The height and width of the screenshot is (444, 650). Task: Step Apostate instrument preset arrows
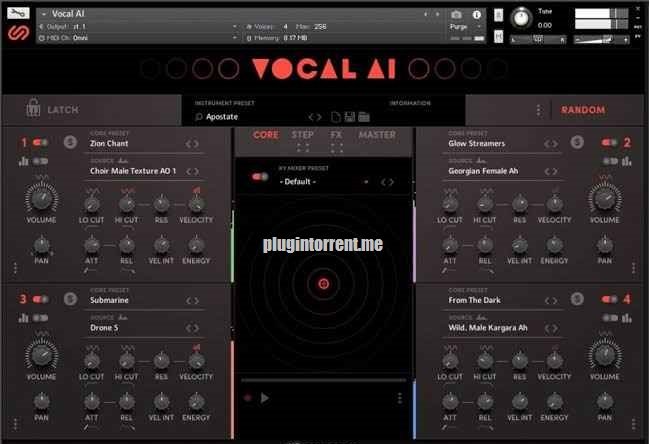(315, 117)
